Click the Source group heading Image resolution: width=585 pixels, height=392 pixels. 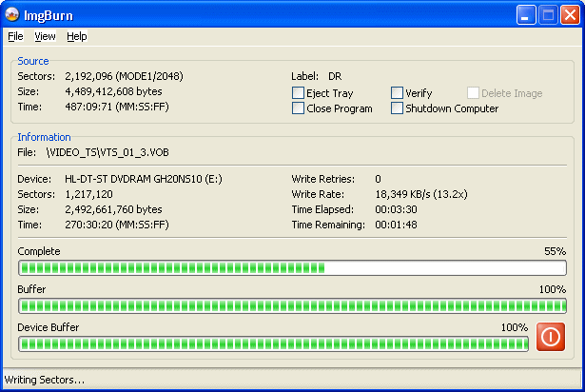tap(33, 61)
